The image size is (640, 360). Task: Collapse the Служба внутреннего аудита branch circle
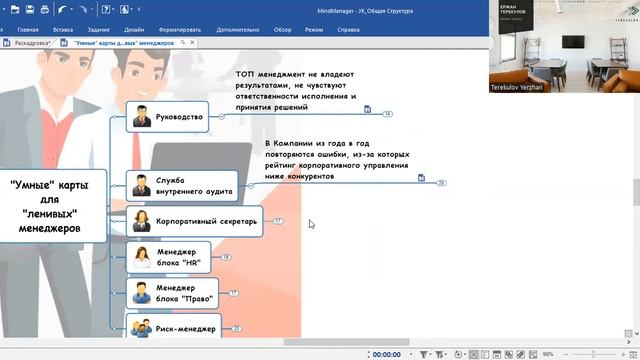tap(251, 186)
